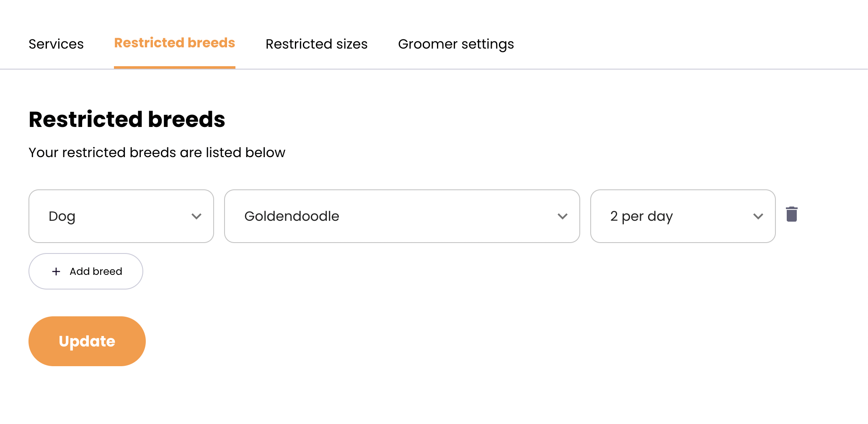Viewport: 868px width, 424px height.
Task: Click the chevron arrow in the 2 per day dropdown
Action: coord(758,216)
